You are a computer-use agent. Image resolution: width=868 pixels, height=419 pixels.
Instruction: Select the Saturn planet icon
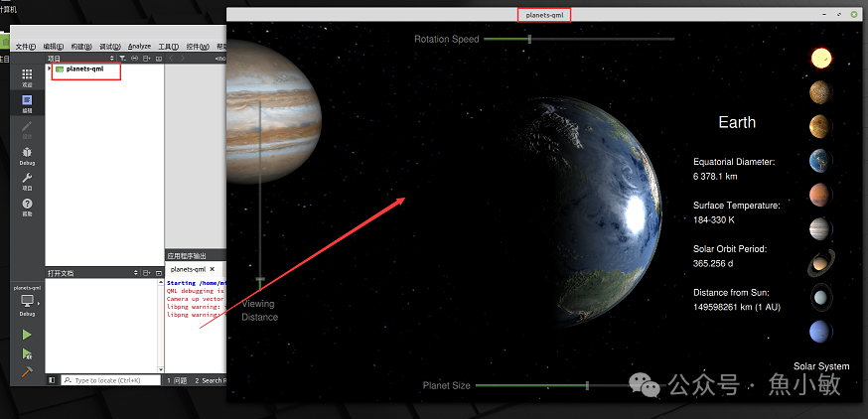click(x=820, y=262)
